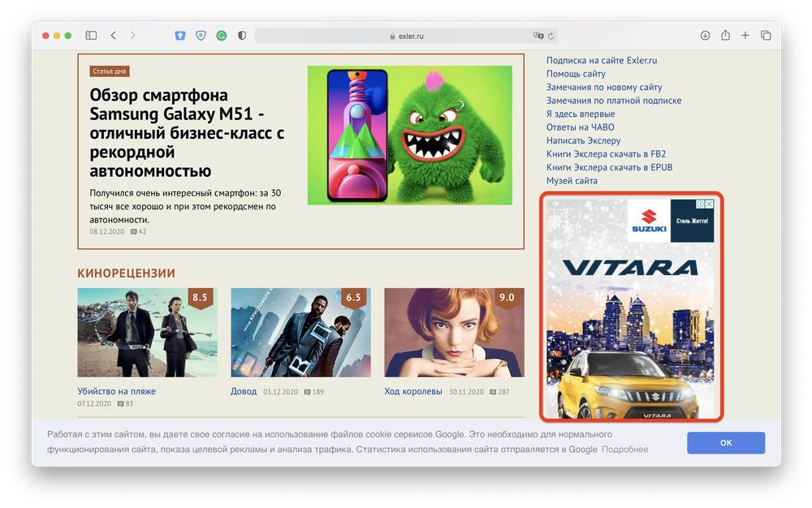Open the 'Ход королевы' review link

(x=413, y=391)
